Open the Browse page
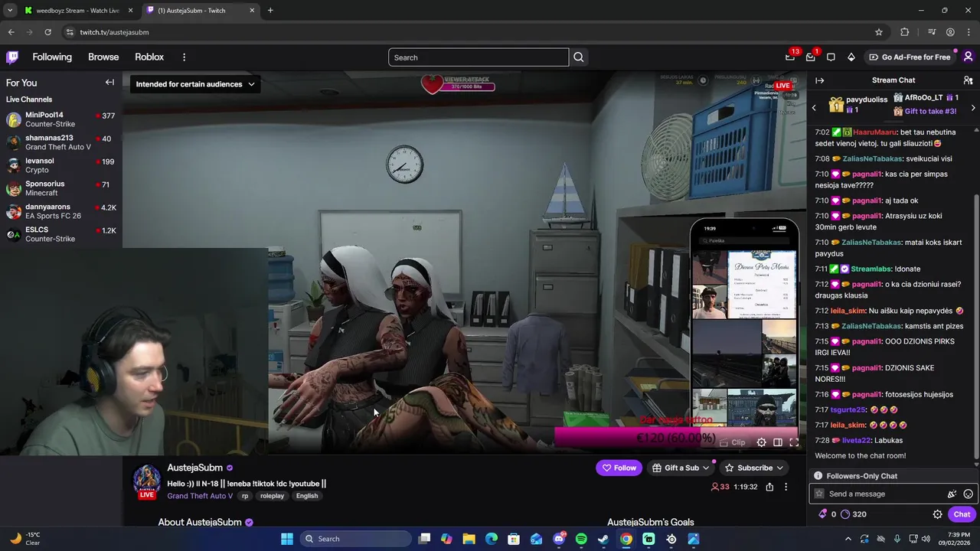Screen dimensions: 980x551 pos(103,57)
